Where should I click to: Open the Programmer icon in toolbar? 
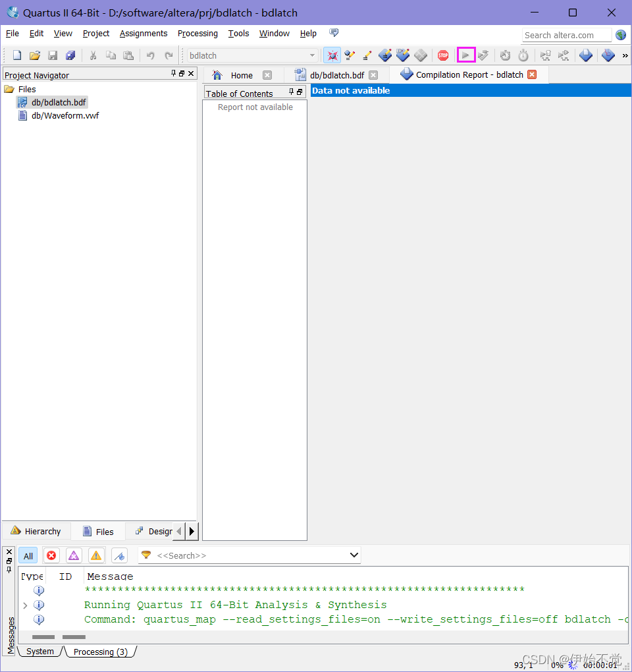[608, 55]
